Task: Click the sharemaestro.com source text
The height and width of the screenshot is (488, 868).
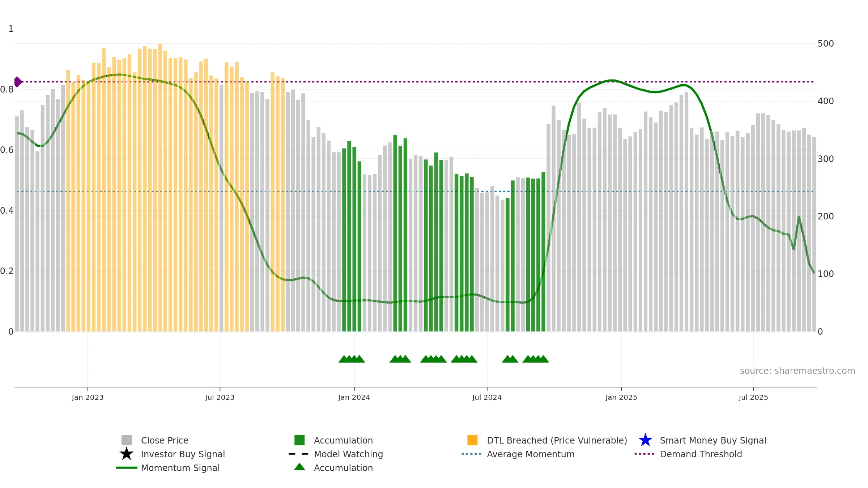Action: point(797,371)
